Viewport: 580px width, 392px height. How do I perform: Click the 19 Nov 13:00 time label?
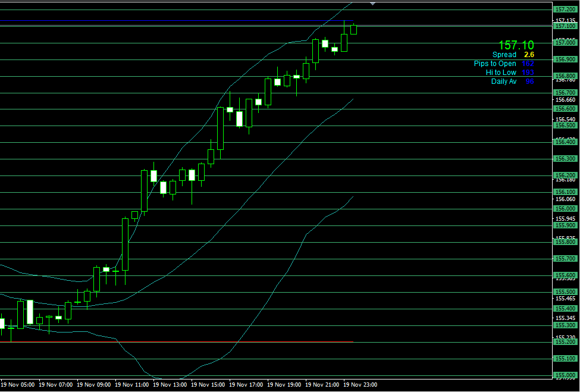coord(171,385)
